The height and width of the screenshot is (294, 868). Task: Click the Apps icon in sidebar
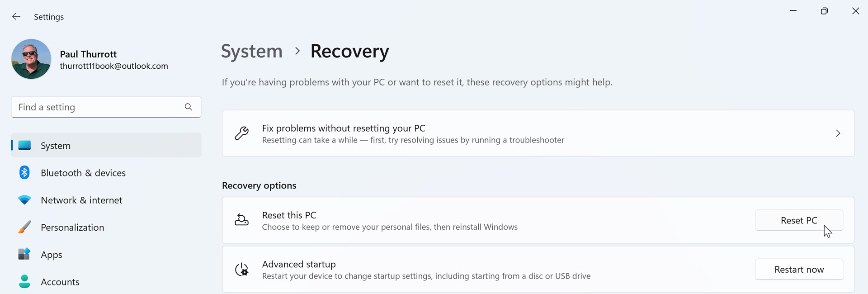click(x=24, y=254)
